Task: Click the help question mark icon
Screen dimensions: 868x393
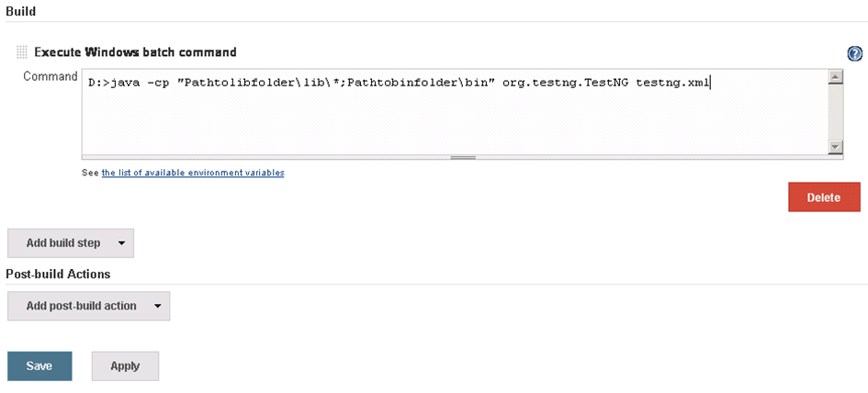Action: coord(854,53)
